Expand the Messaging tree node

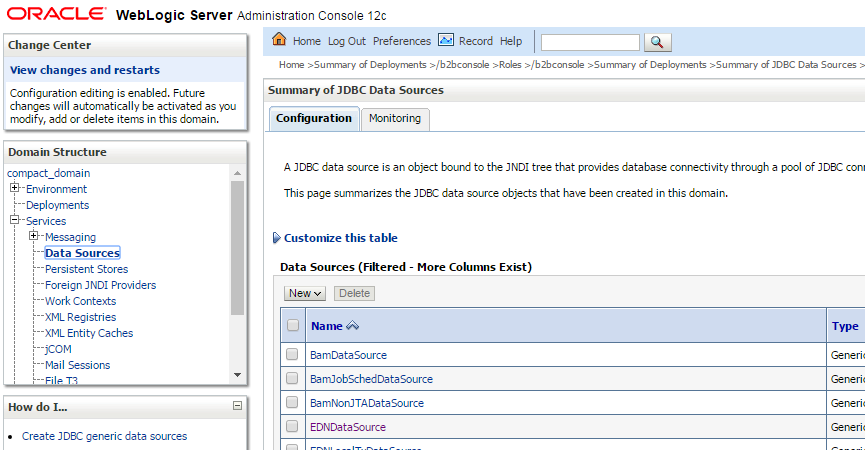[34, 236]
